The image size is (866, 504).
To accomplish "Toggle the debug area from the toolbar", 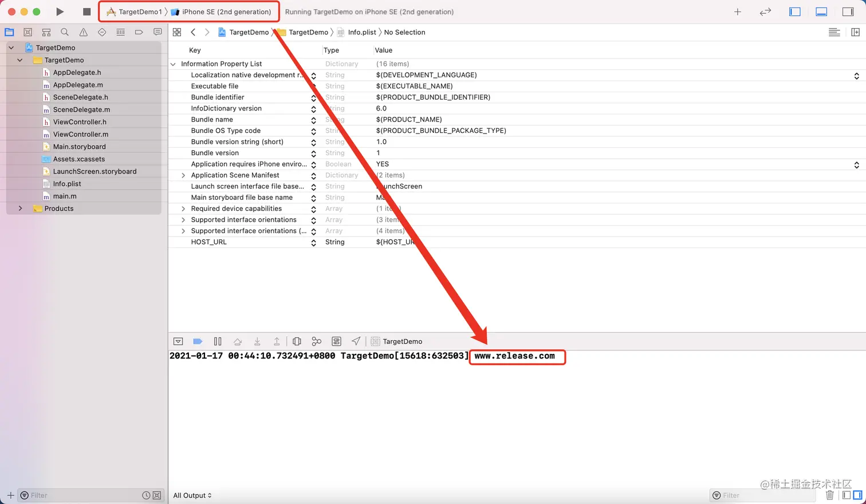I will pos(821,11).
